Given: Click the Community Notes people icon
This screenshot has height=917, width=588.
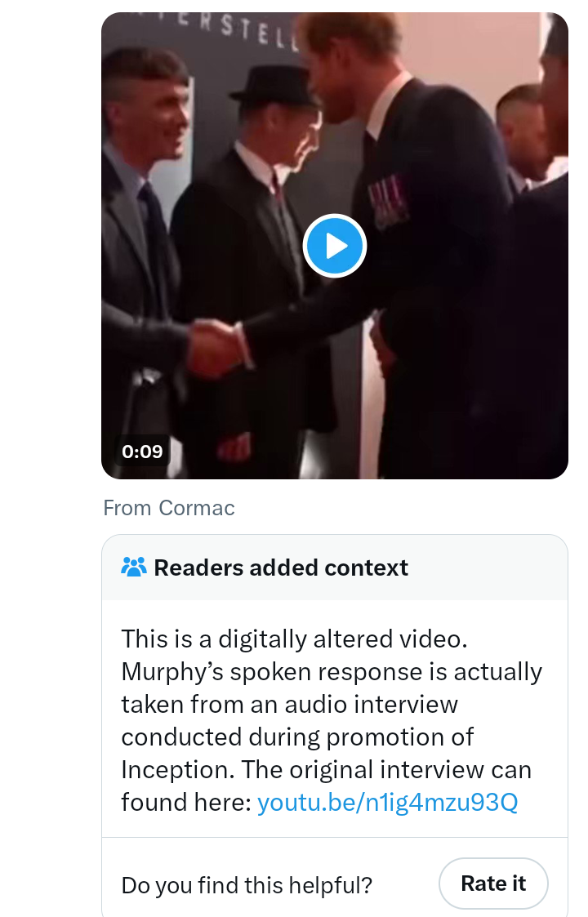Looking at the screenshot, I should click(x=134, y=568).
